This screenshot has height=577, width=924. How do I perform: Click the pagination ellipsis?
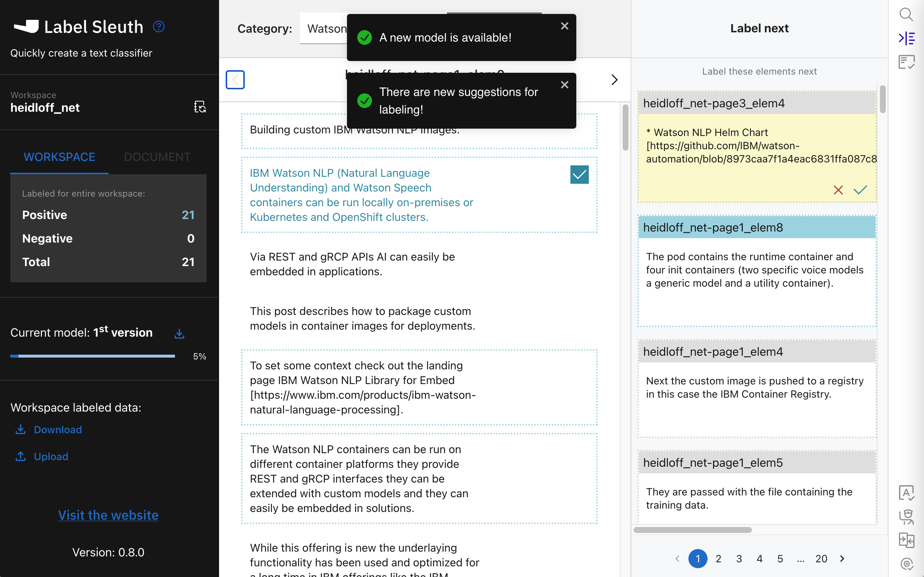pyautogui.click(x=801, y=559)
